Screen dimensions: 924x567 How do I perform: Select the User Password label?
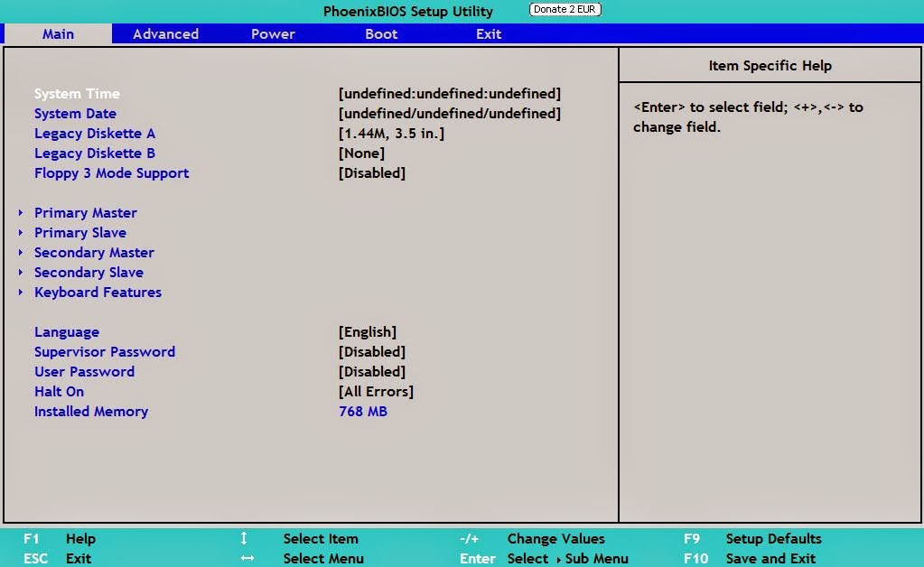pyautogui.click(x=84, y=372)
